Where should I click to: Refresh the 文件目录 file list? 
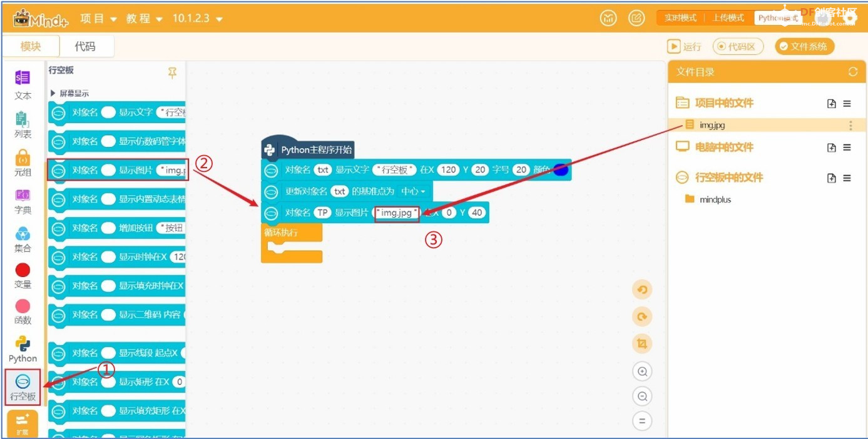852,72
